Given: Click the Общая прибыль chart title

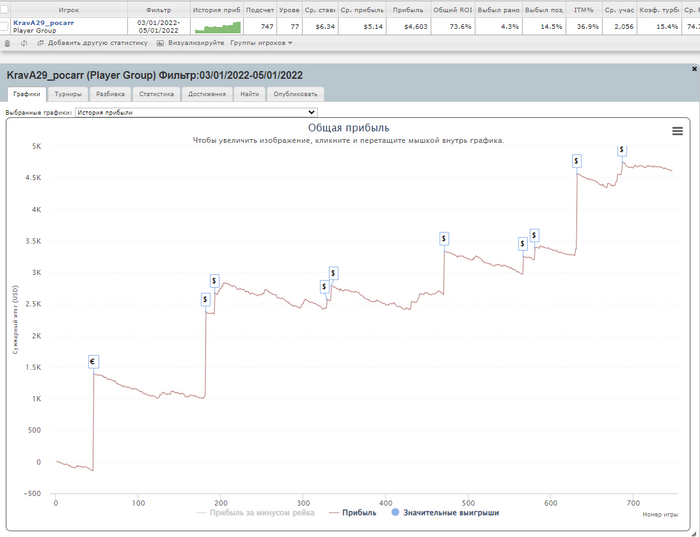Looking at the screenshot, I should [x=349, y=128].
